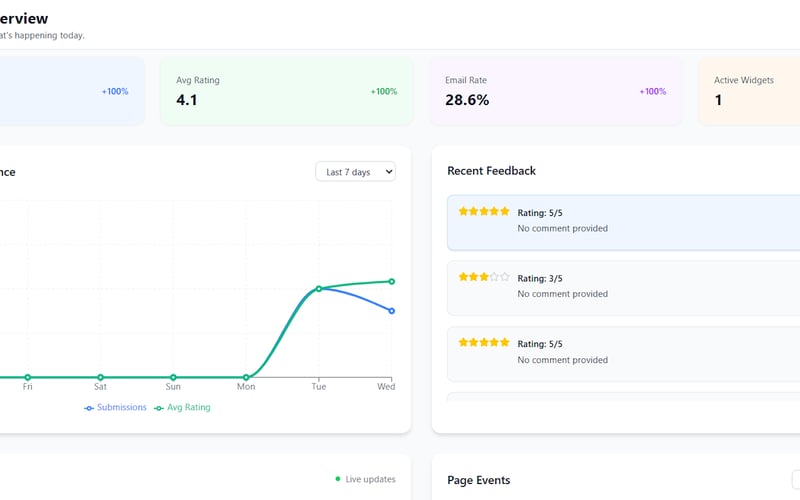Open the first Rating: 5/5 feedback entry
Screen dimensions: 800x500
point(623,222)
